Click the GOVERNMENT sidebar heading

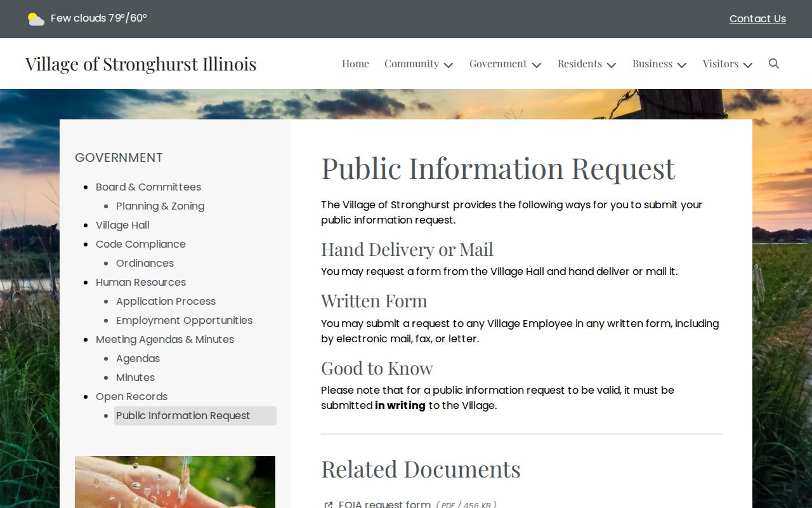click(119, 157)
